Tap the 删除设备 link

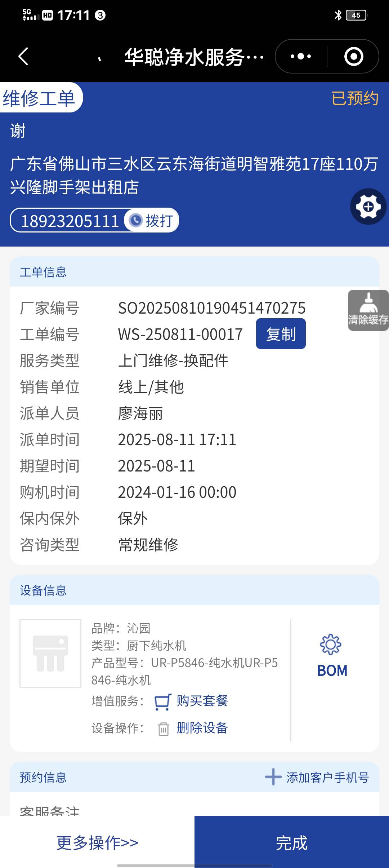(x=202, y=728)
